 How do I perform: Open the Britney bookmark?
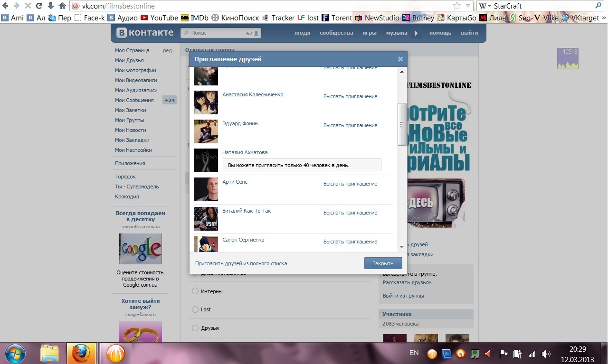pyautogui.click(x=418, y=18)
